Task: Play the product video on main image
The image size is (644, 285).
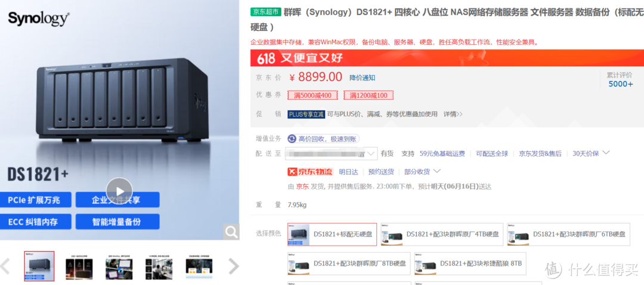Action: coord(119,191)
